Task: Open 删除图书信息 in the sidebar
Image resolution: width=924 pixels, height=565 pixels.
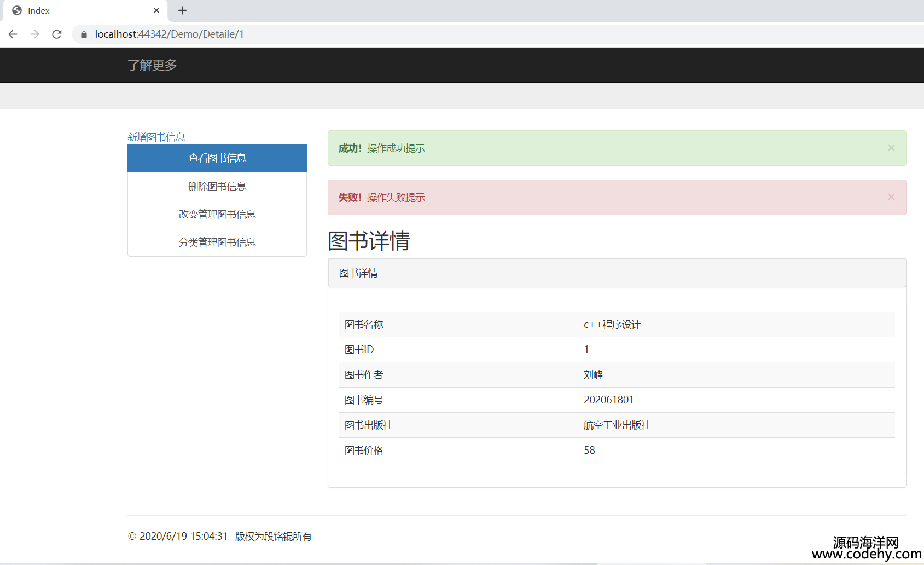Action: click(x=217, y=187)
